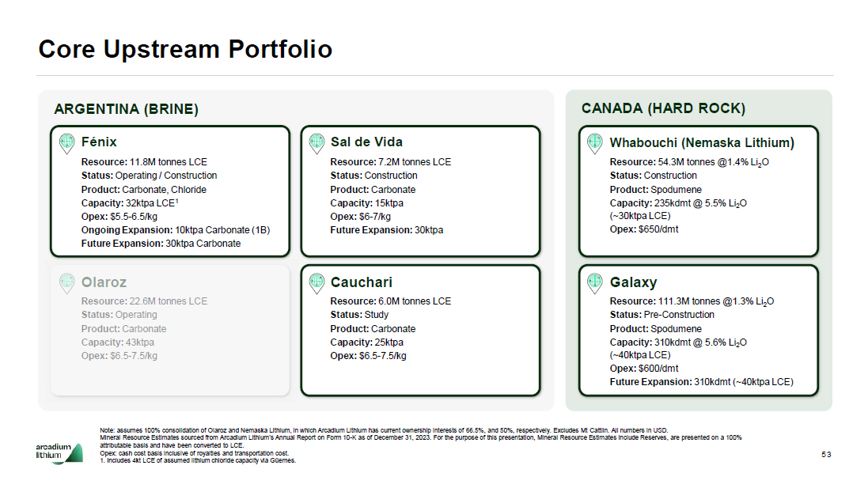Select 'Future Expansion: 30ktpa' in Sal de Vida

387,229
